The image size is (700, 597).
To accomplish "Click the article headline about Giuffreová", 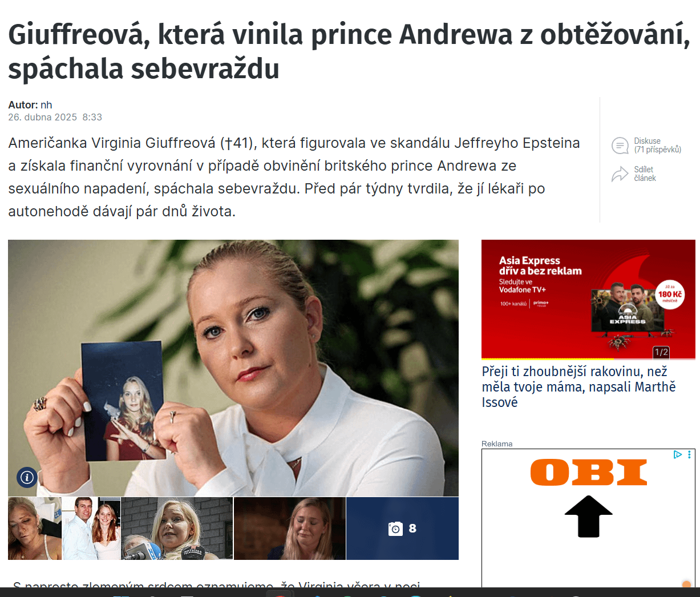I will 349,51.
